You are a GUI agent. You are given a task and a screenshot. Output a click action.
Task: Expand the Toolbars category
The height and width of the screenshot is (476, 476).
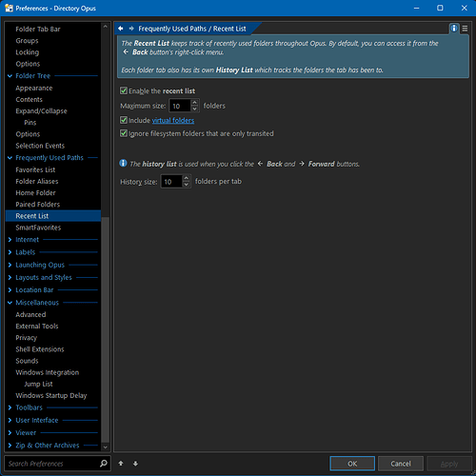10,407
